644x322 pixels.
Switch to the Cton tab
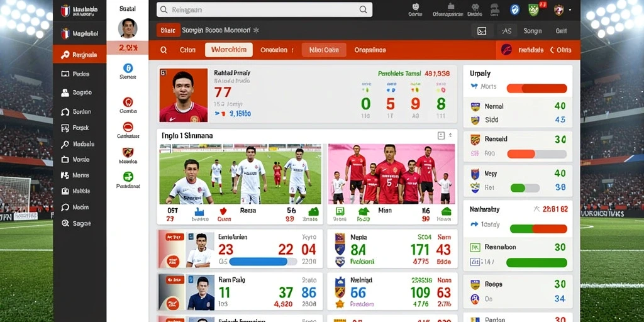(187, 50)
